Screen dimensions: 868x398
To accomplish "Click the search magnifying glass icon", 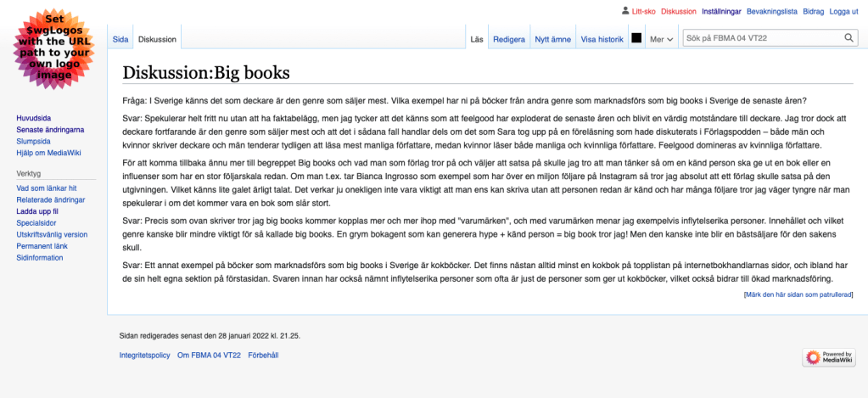I will click(849, 38).
